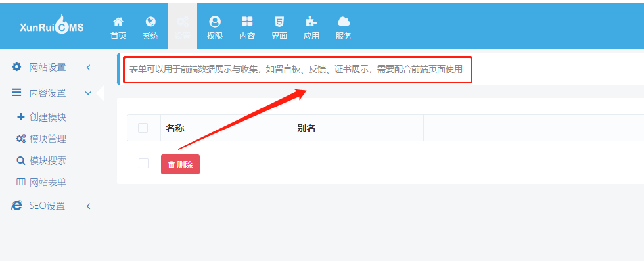Click the SEO设置 browser icon
This screenshot has height=261, width=644.
[x=16, y=206]
